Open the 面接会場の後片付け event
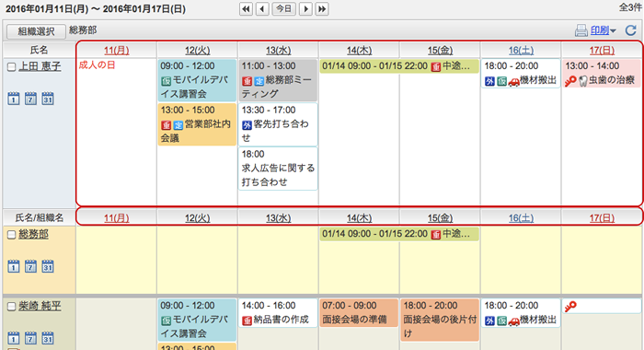The image size is (644, 350). point(440,320)
